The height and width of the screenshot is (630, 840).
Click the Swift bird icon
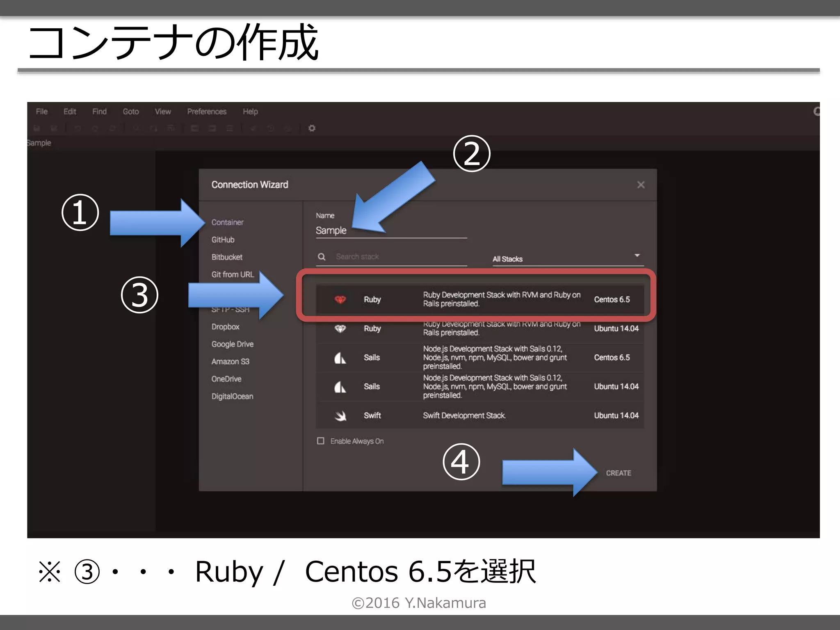point(340,415)
